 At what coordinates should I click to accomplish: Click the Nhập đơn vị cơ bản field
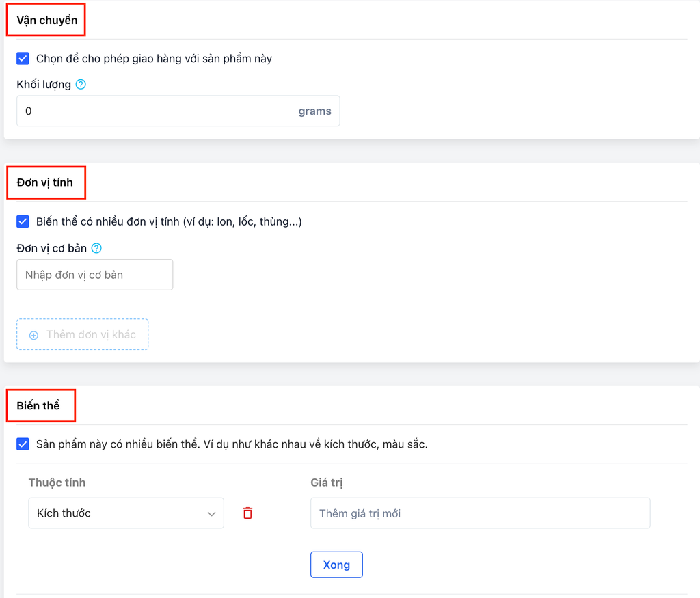click(x=94, y=275)
